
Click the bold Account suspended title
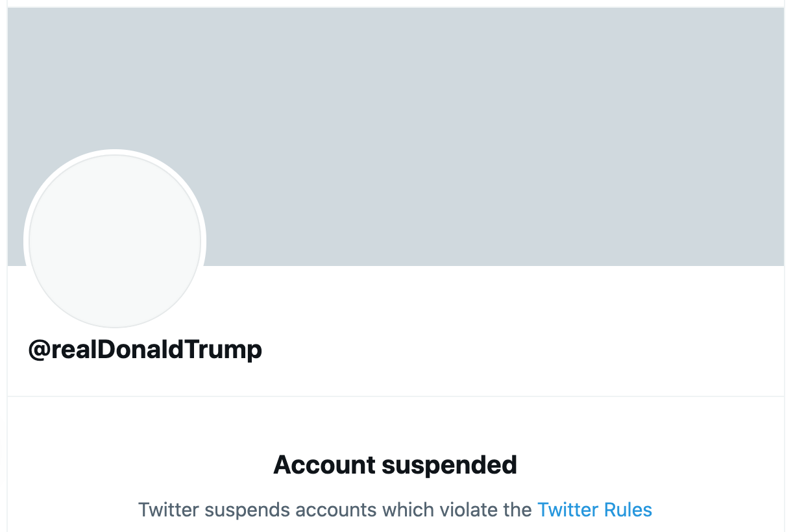(x=396, y=465)
